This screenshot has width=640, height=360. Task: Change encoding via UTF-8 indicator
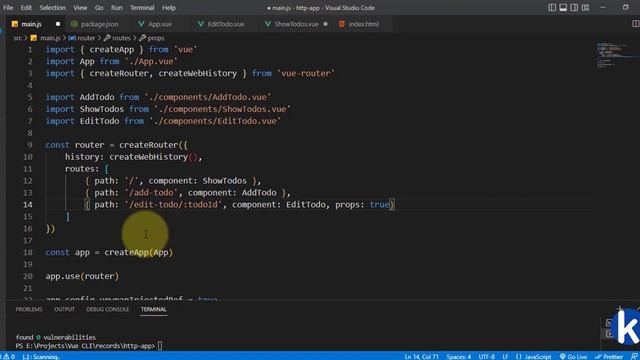tap(487, 356)
